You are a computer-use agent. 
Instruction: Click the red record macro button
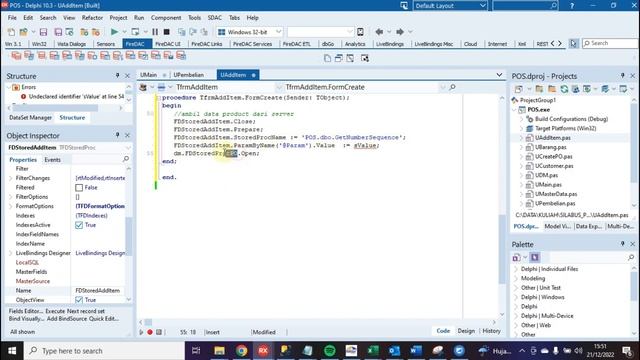click(150, 332)
